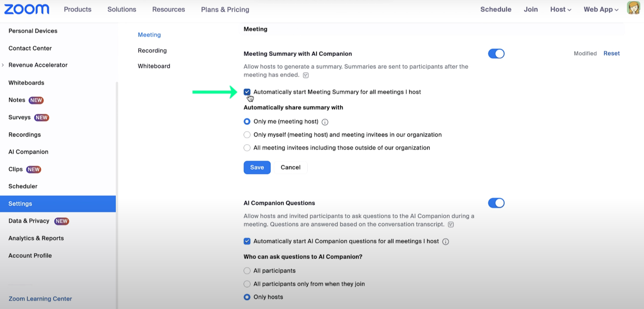Open Zoom Learning Center link

(x=40, y=299)
